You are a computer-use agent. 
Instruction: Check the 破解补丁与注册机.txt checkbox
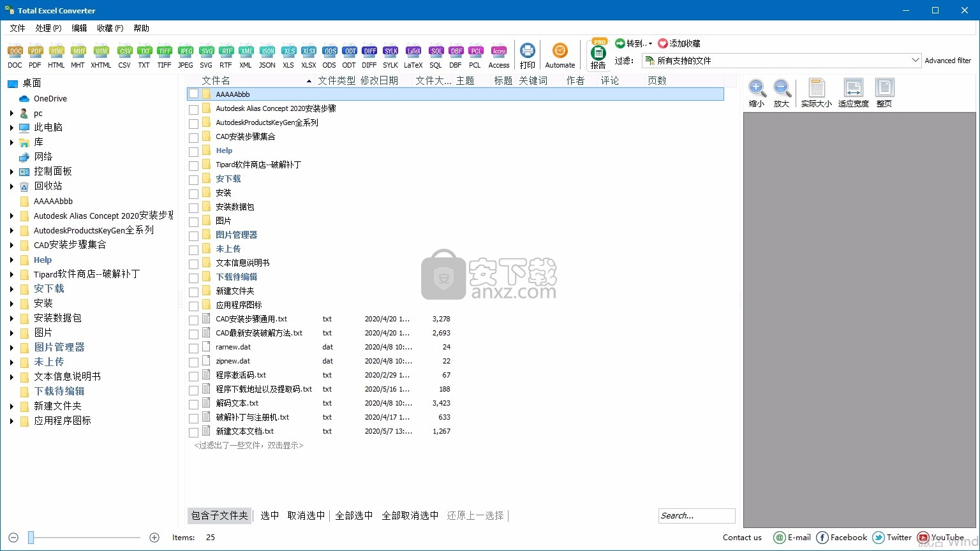[193, 418]
